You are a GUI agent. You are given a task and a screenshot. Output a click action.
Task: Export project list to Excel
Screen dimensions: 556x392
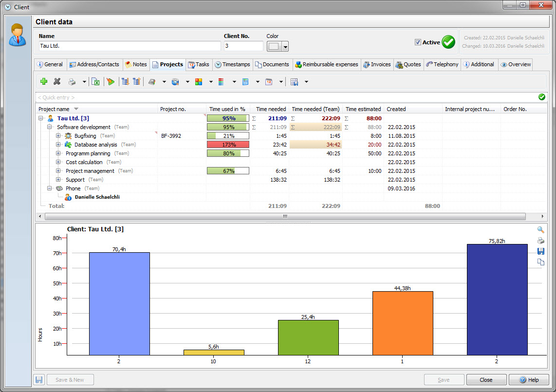point(96,82)
